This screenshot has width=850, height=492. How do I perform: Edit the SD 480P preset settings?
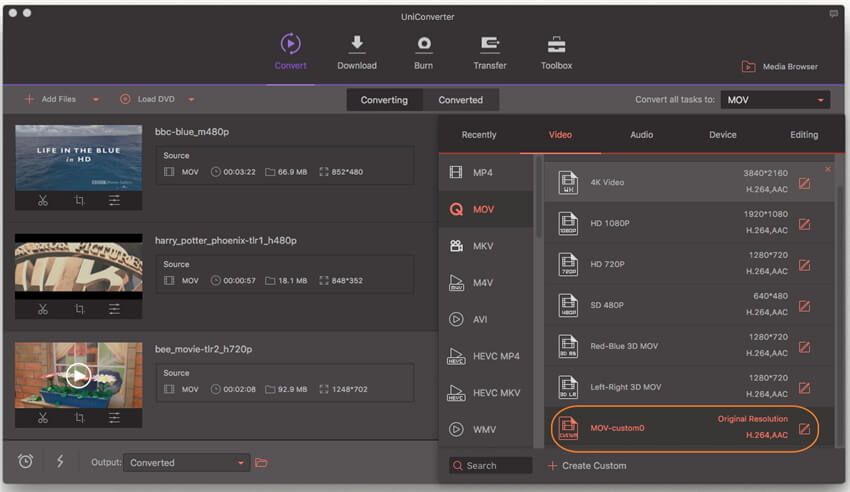[804, 306]
